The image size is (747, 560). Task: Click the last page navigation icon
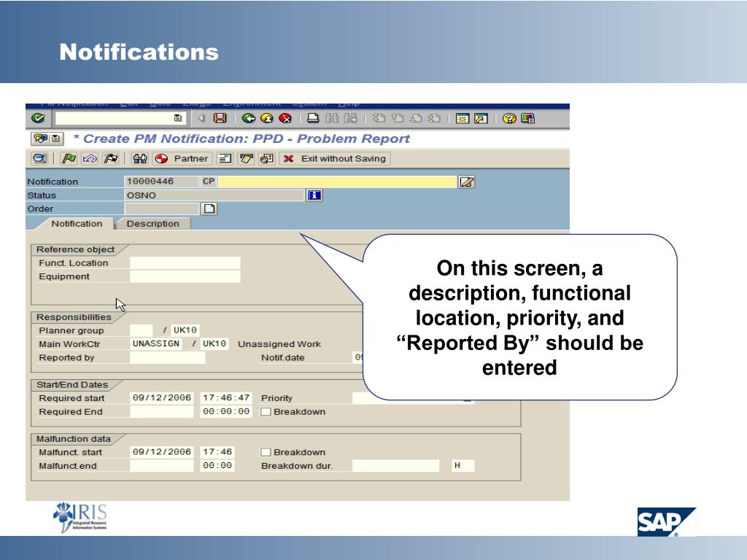tap(434, 118)
